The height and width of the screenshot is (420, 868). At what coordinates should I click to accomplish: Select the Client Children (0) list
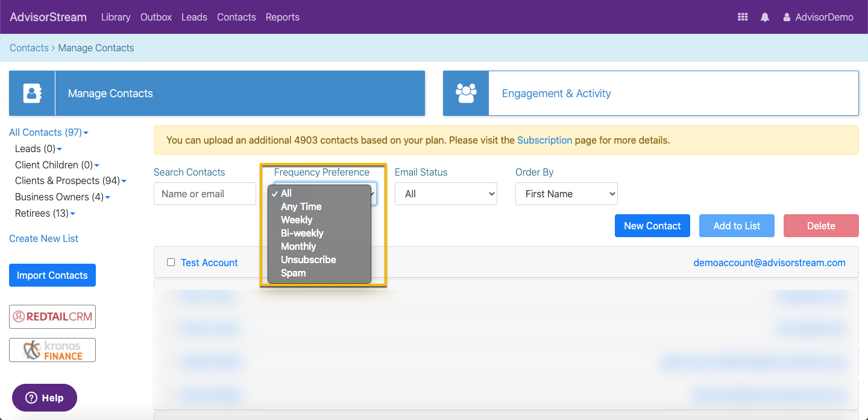[54, 165]
